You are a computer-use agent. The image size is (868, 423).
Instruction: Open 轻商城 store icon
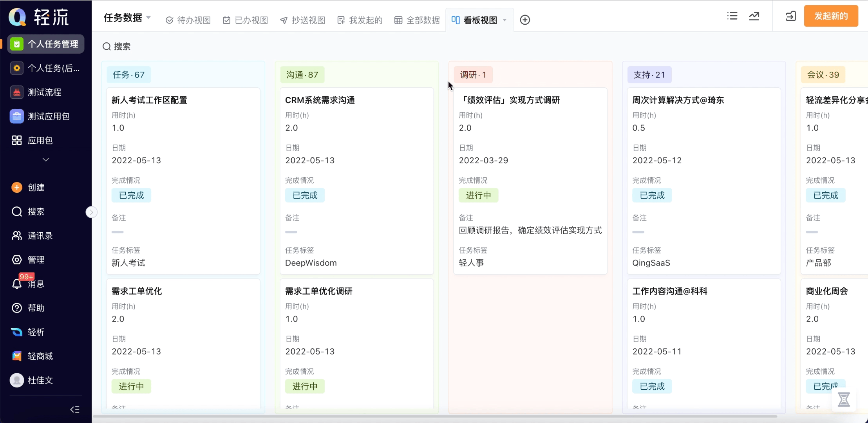pyautogui.click(x=17, y=356)
